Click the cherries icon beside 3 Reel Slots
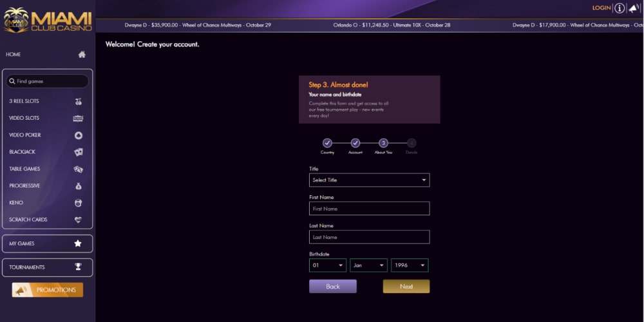The image size is (644, 322). tap(78, 101)
